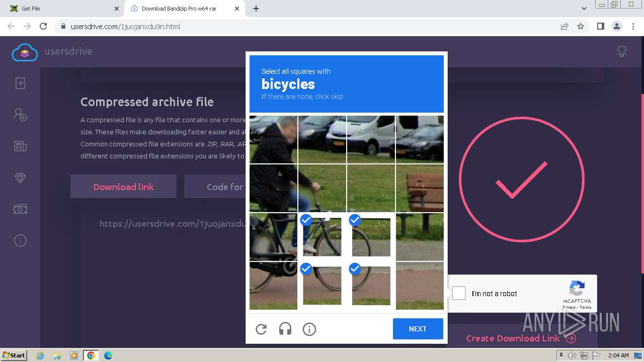
Task: Toggle browser side panel
Action: tap(600, 26)
